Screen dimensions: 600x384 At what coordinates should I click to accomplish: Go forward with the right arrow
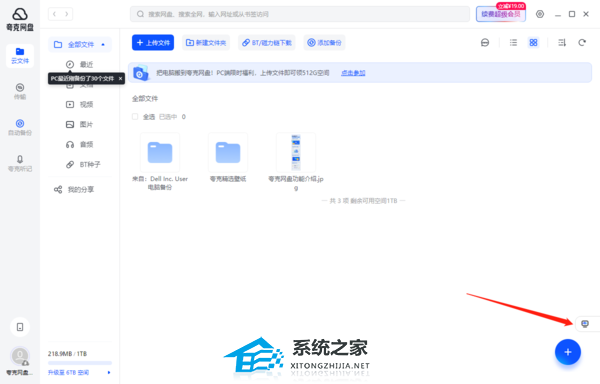tap(67, 14)
